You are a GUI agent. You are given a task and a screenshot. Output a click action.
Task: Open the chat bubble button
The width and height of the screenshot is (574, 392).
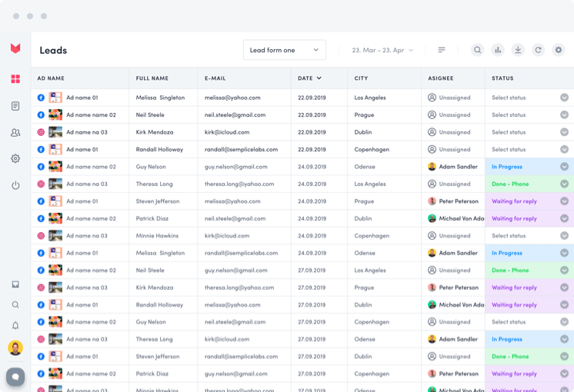pyautogui.click(x=15, y=377)
